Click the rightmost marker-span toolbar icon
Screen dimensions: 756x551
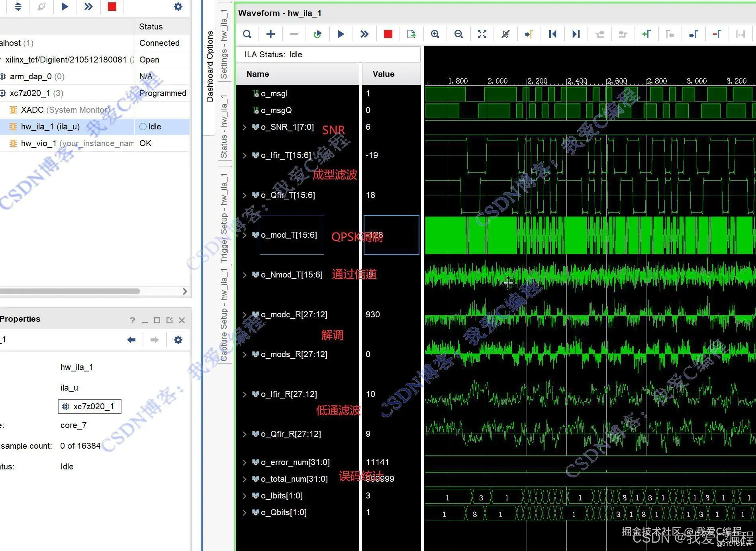(x=740, y=34)
